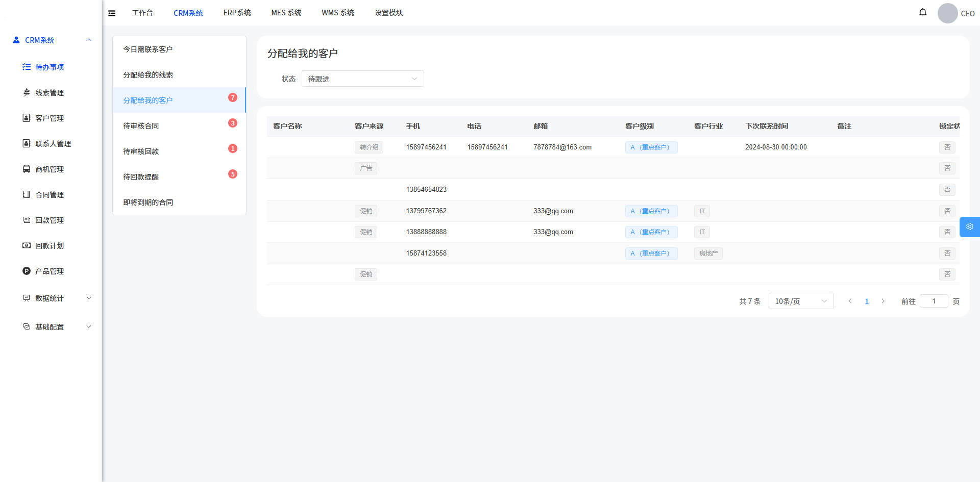Open 合同管理 sidebar item
980x482 pixels.
(50, 195)
